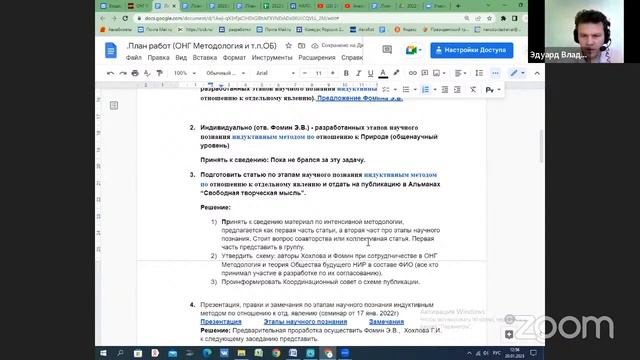Open the Инструменты menu
This screenshot has width=640, height=360.
pyautogui.click(x=272, y=58)
